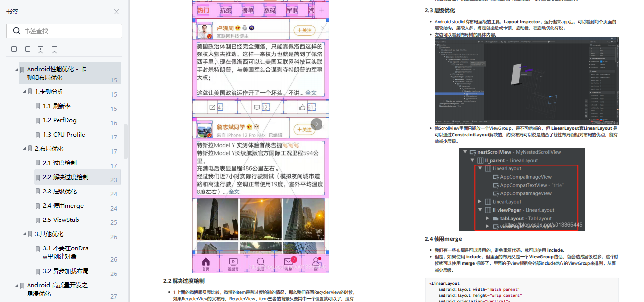Click the expand all bookmarks icon
This screenshot has width=644, height=302.
13,50
